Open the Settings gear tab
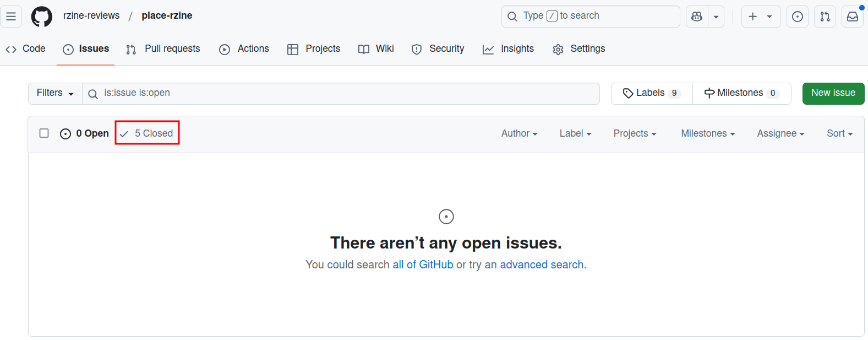Viewport: 868px width, 340px height. tap(579, 49)
